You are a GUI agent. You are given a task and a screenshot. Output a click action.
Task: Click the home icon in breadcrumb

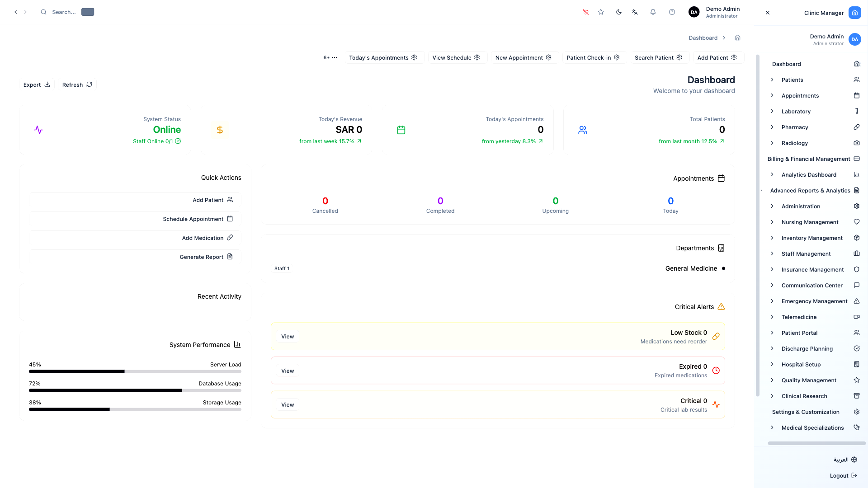(737, 38)
